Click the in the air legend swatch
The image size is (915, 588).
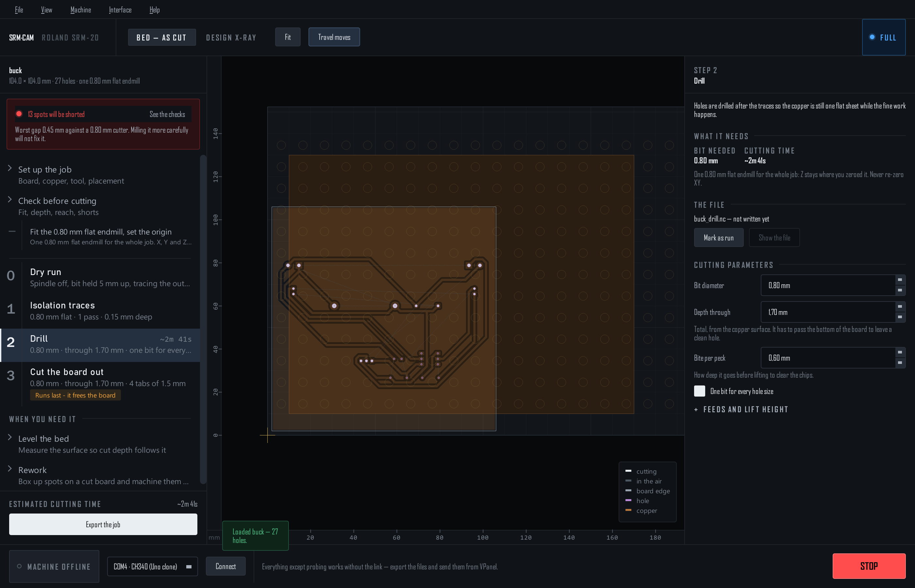[x=628, y=481]
